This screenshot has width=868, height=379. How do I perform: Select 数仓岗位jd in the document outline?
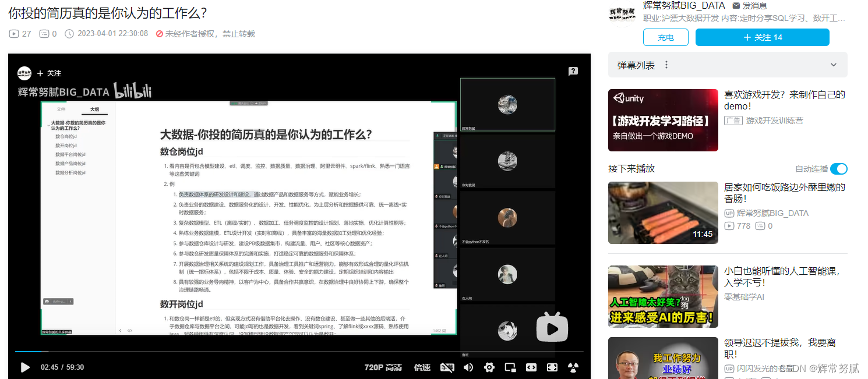pos(66,136)
